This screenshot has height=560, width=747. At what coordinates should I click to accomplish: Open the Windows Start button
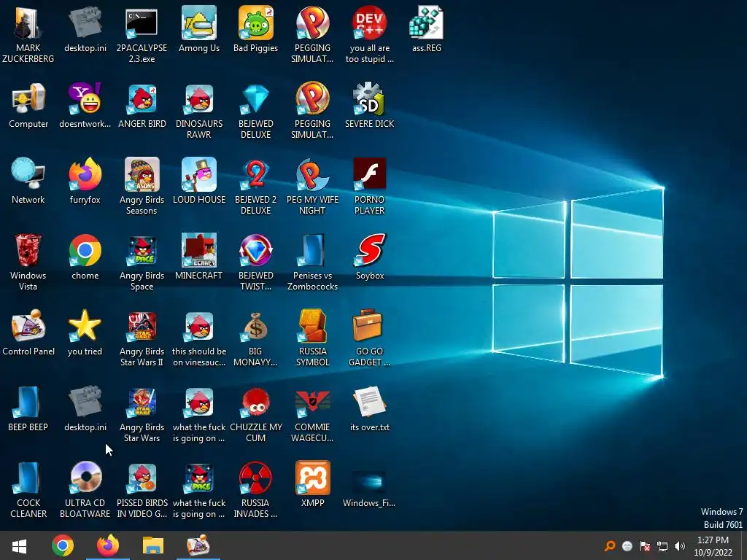(x=19, y=545)
